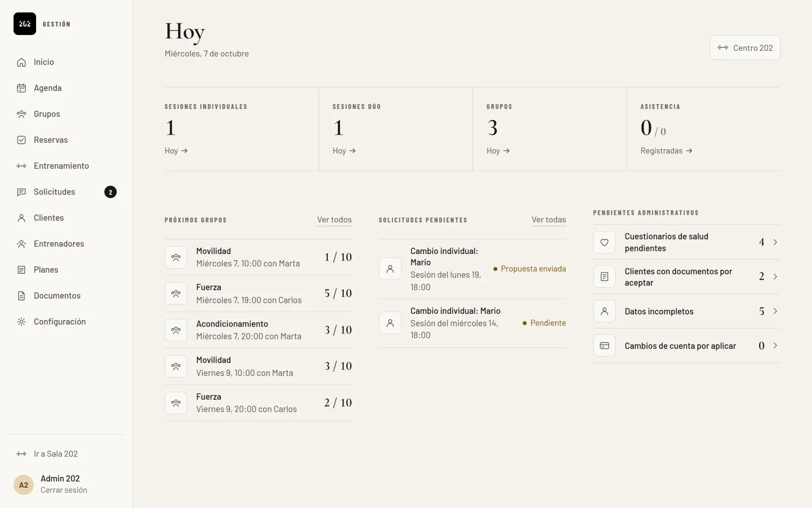Open Hoy link under Sesiones individuales
This screenshot has height=508, width=812.
176,151
